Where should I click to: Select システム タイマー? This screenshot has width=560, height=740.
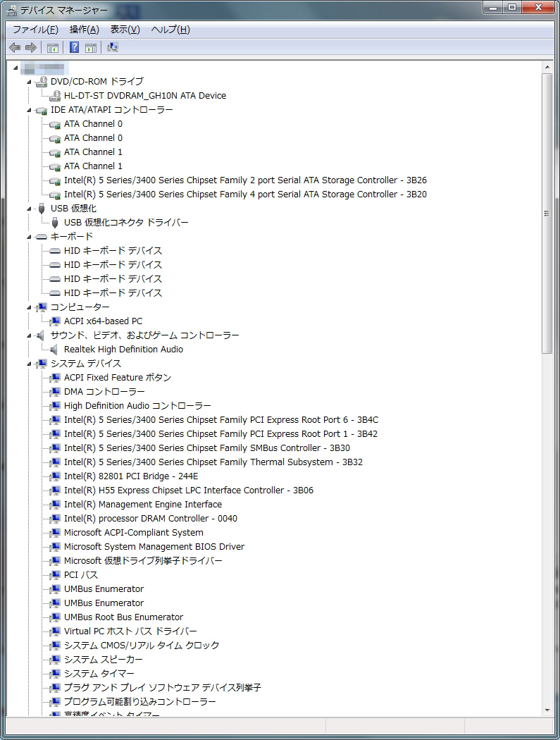click(x=99, y=674)
